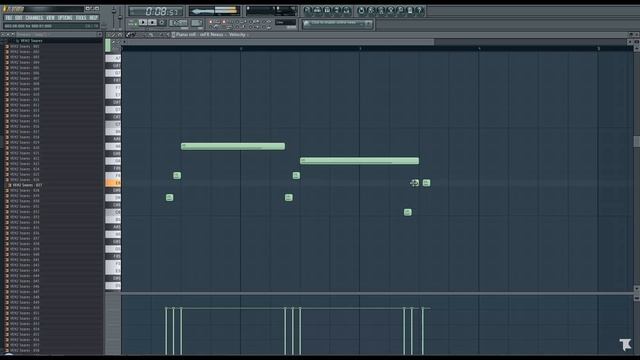This screenshot has height=360, width=640.
Task: Click the highlighted orange E6 piano key
Action: [x=113, y=183]
